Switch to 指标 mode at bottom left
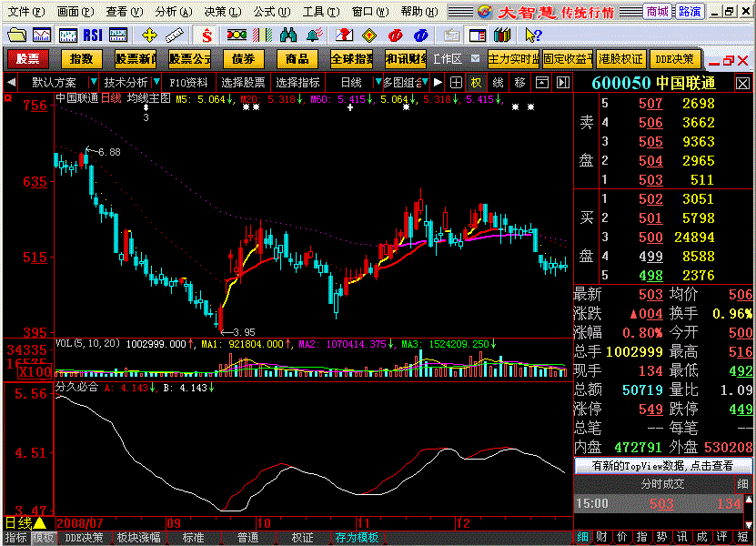 coord(15,537)
